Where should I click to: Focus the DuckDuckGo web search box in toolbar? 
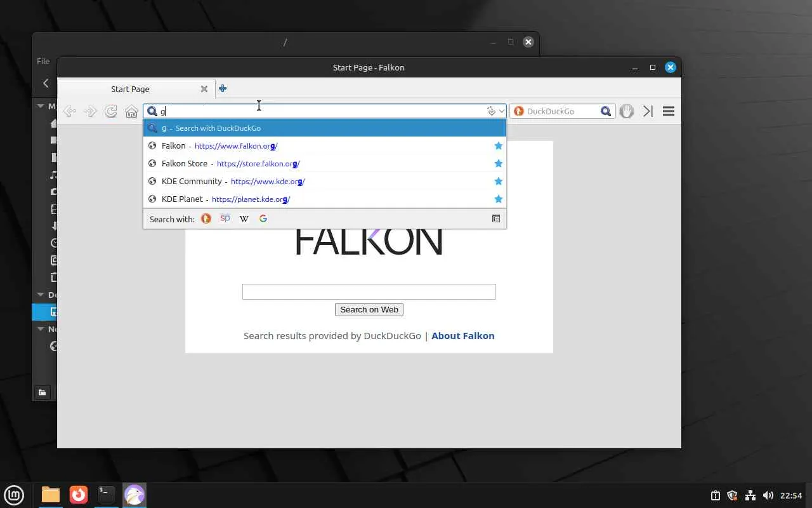pyautogui.click(x=561, y=111)
